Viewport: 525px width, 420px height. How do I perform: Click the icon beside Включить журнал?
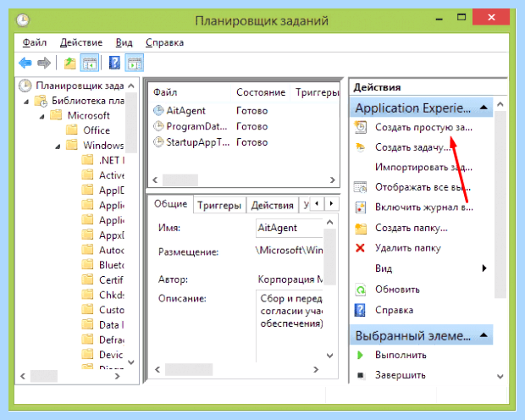(360, 207)
